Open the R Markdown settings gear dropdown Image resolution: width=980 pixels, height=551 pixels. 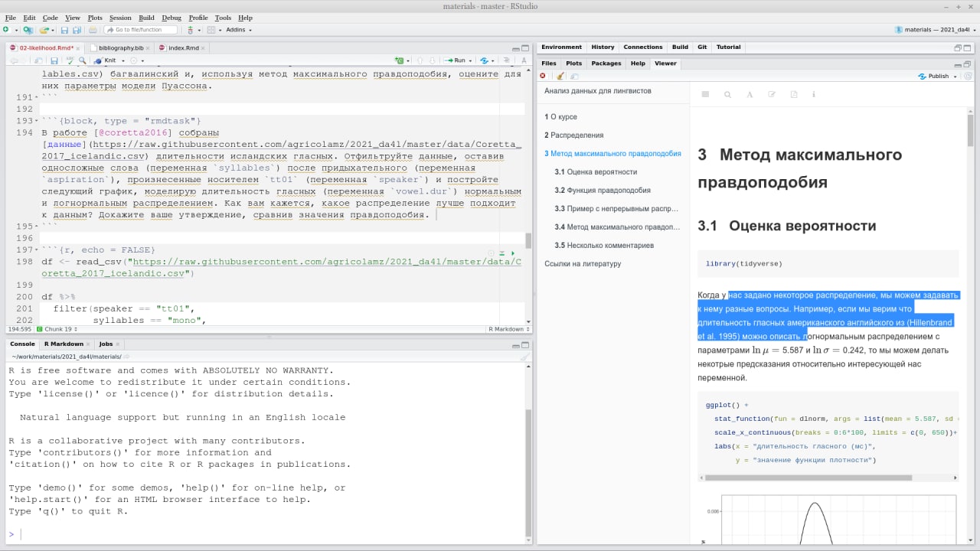pos(137,60)
